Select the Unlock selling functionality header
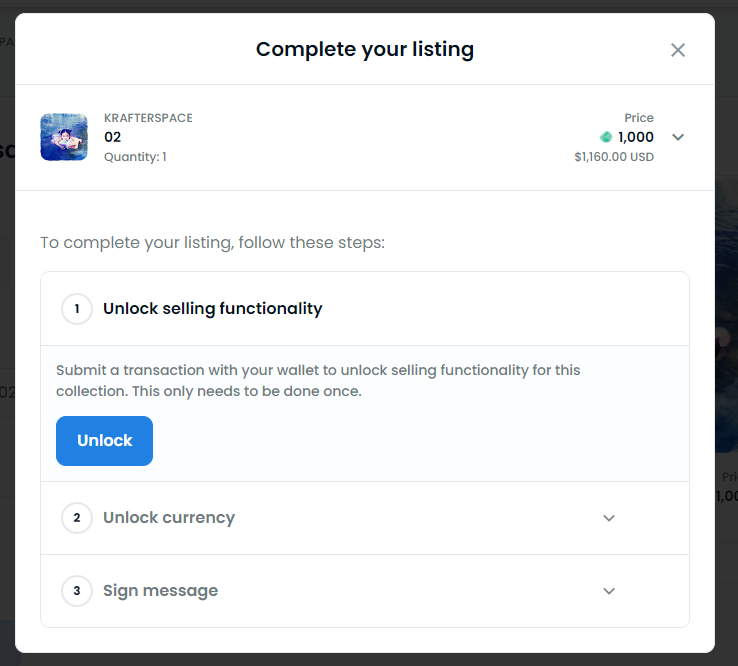Image resolution: width=738 pixels, height=666 pixels. tap(213, 309)
